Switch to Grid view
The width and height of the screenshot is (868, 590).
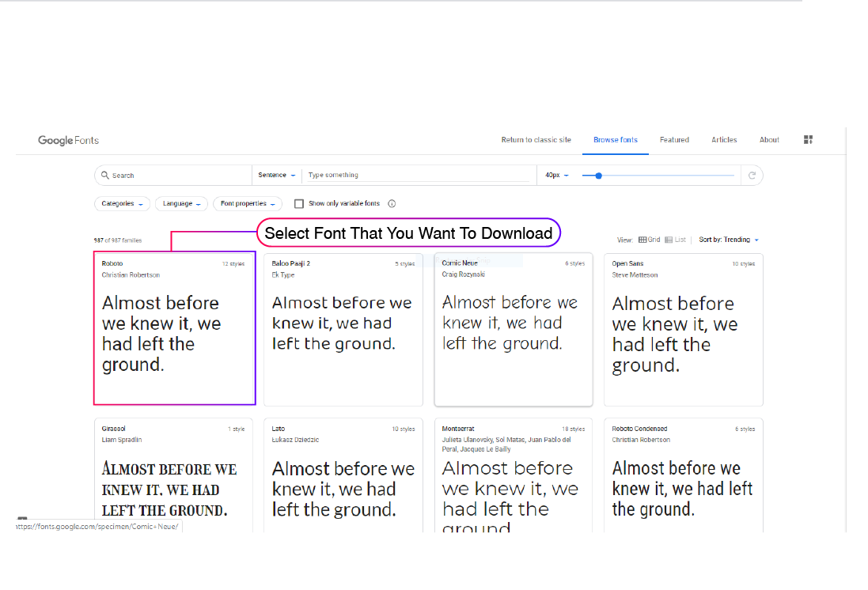point(650,240)
